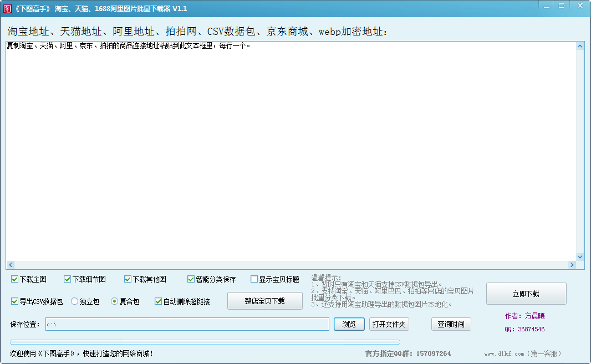Open folder browser with 浏览 button

pyautogui.click(x=349, y=324)
